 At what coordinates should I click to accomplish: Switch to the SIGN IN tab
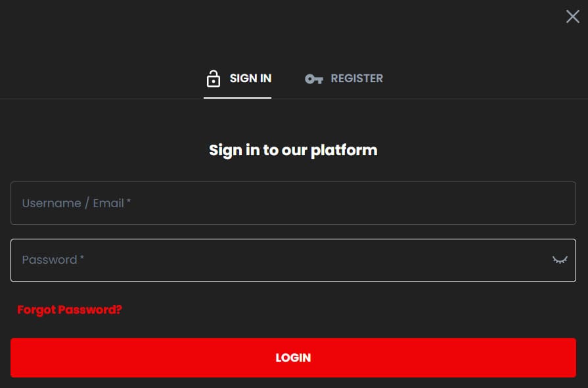pyautogui.click(x=250, y=78)
